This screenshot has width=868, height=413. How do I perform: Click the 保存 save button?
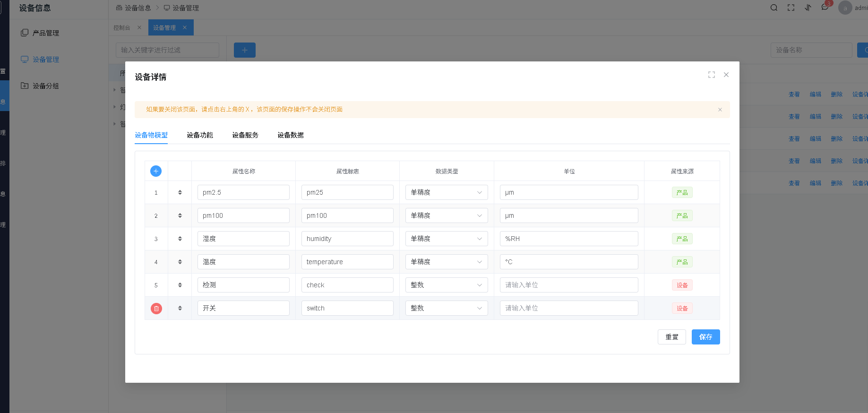click(x=705, y=337)
